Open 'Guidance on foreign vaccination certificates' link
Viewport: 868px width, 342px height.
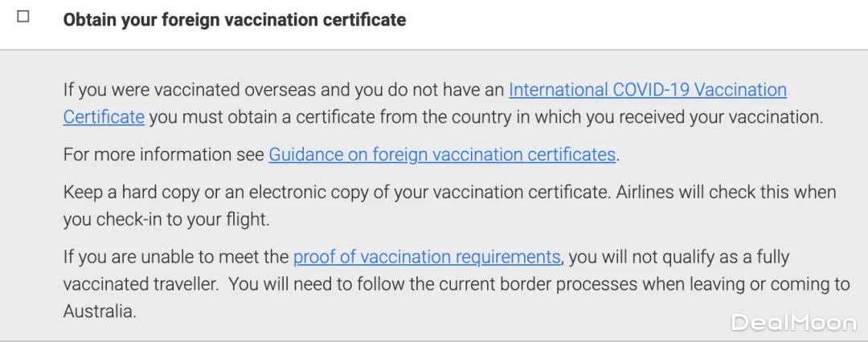(x=442, y=154)
